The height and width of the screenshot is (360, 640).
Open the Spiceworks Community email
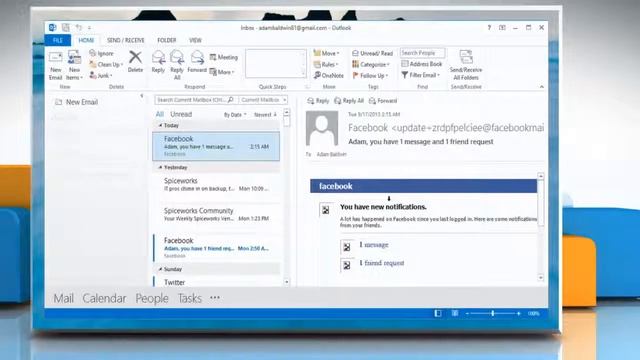[x=216, y=215]
